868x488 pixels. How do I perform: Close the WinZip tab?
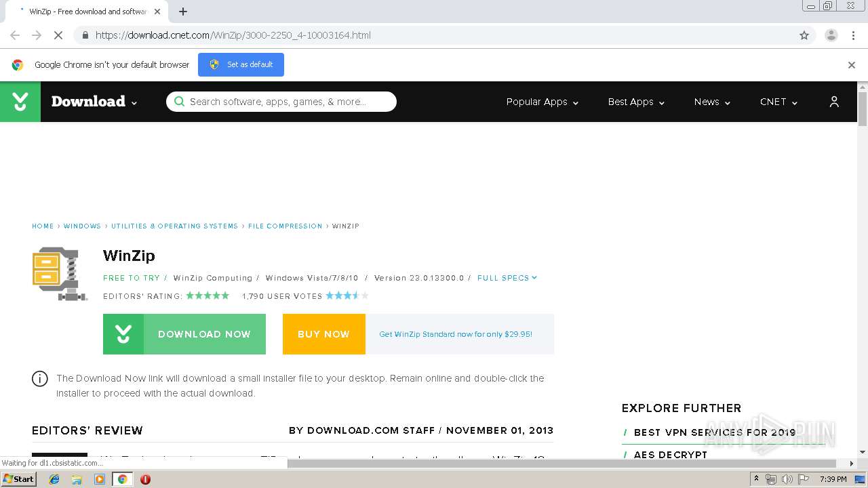click(x=157, y=12)
